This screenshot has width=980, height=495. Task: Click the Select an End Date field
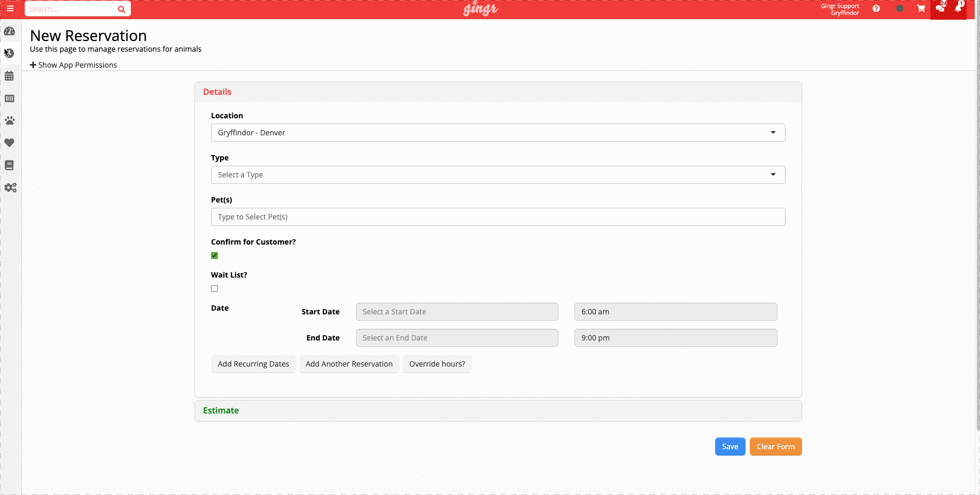point(457,338)
